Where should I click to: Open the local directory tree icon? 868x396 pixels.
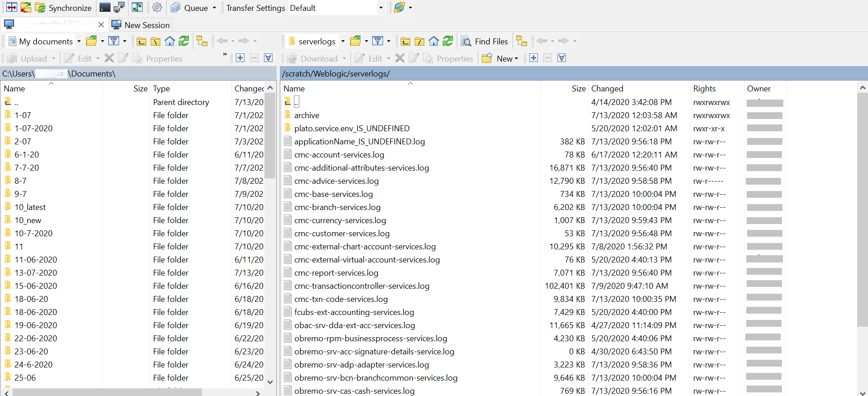click(202, 41)
